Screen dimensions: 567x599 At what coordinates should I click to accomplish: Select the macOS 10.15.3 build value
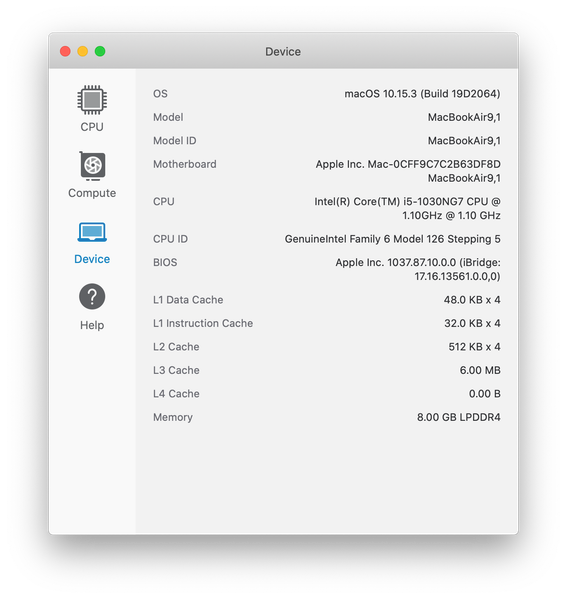point(422,94)
